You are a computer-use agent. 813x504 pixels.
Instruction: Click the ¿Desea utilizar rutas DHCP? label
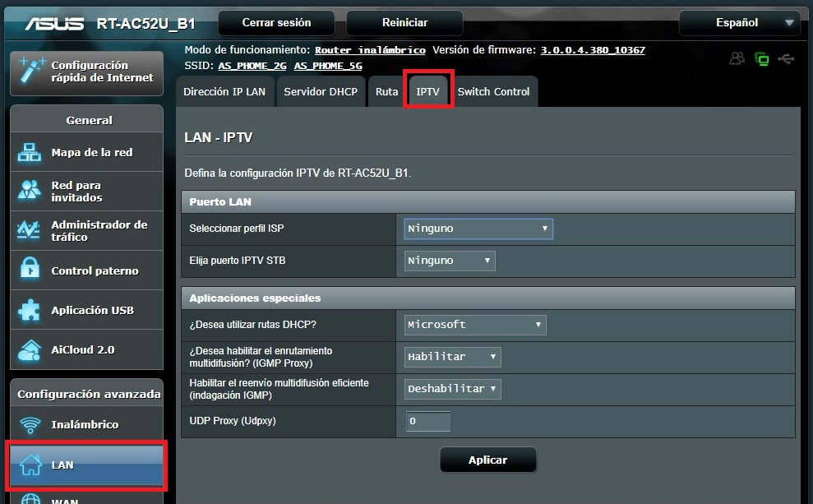click(252, 325)
